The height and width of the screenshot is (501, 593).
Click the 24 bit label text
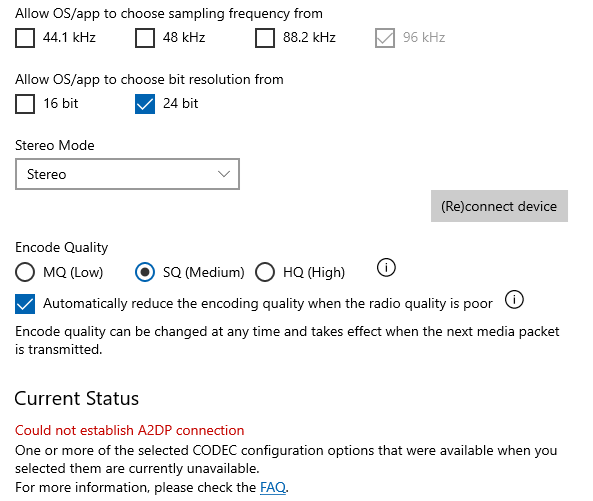pyautogui.click(x=180, y=103)
